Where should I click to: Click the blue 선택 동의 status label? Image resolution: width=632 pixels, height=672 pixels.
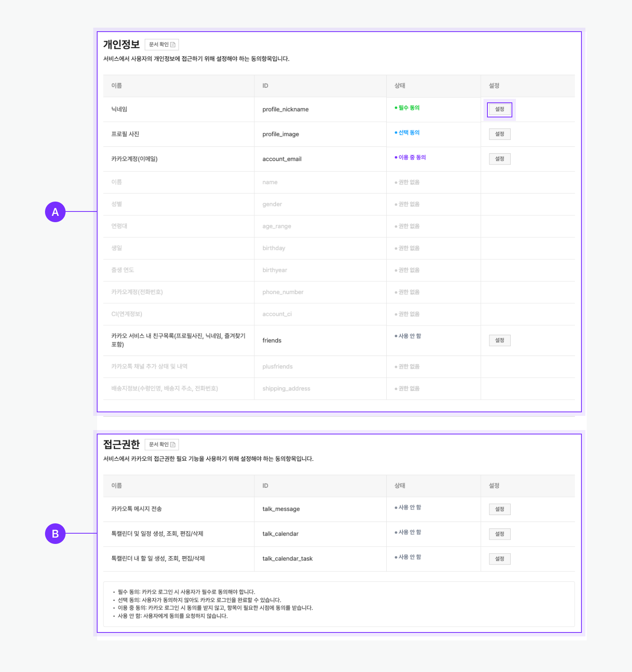[408, 133]
